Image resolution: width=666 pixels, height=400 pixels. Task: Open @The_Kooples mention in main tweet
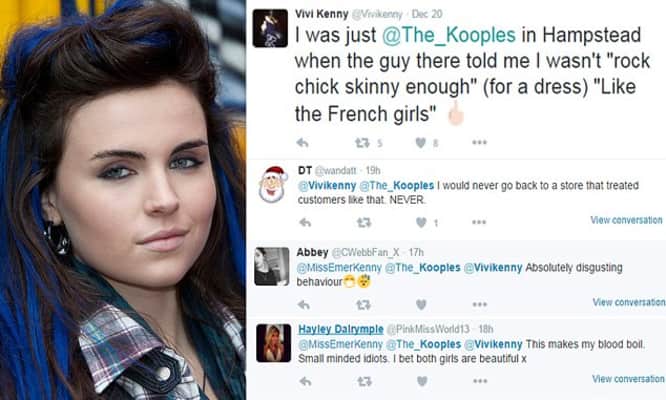pos(449,35)
